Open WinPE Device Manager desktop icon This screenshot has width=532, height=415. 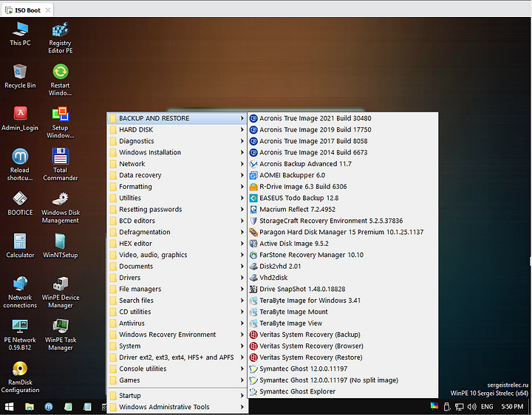(x=61, y=292)
